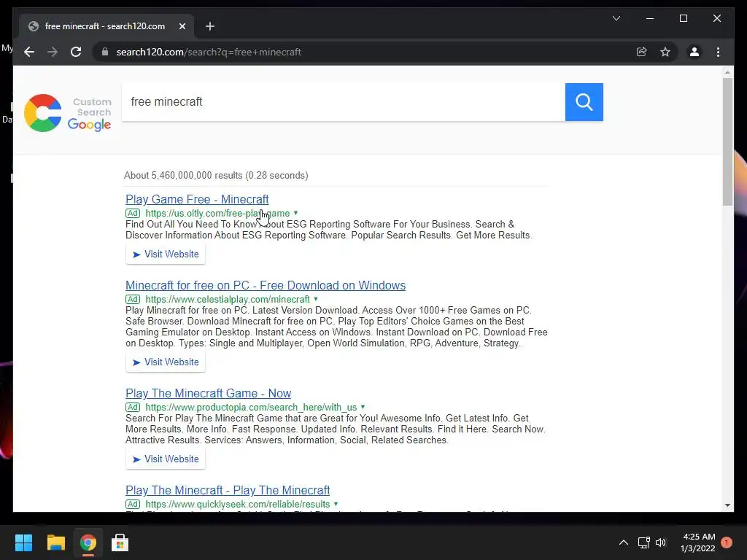Expand the arrow next to us.oltly.com URL
747x560 pixels.
[296, 214]
